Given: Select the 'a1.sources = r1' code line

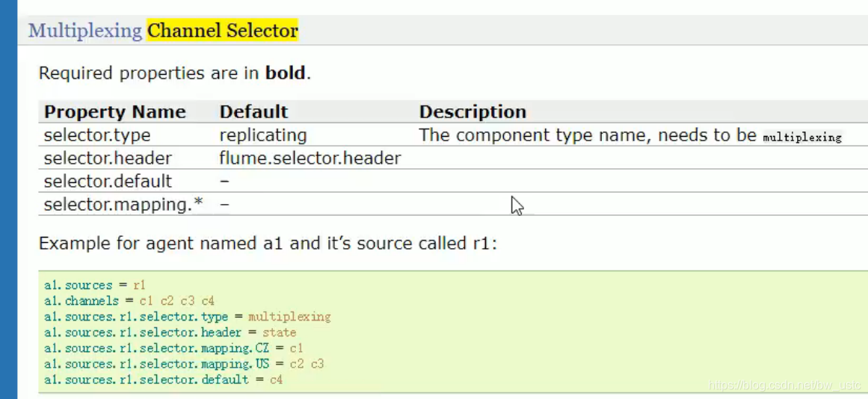Looking at the screenshot, I should [95, 285].
